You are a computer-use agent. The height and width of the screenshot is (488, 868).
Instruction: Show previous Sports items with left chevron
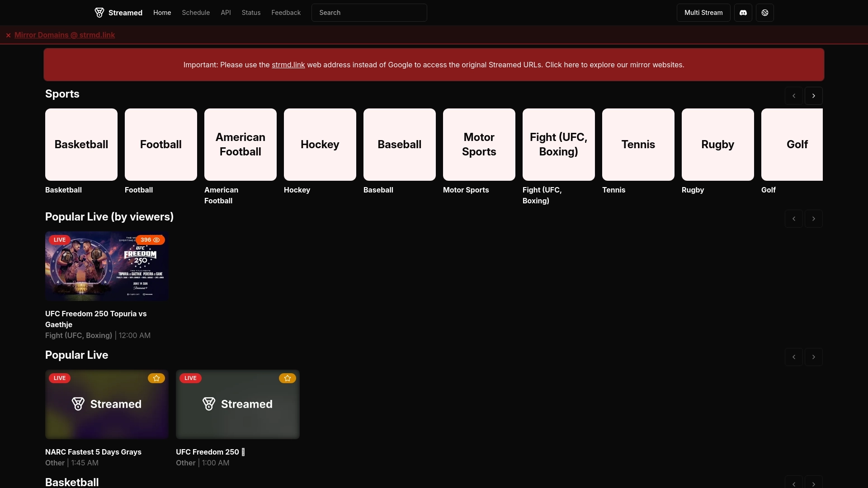(794, 96)
